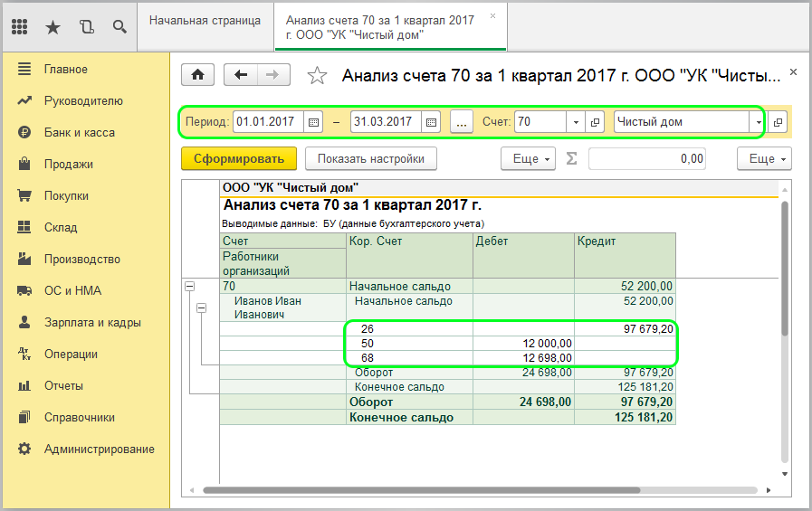This screenshot has height=511, width=812.
Task: Click the period end date field
Action: click(x=386, y=122)
